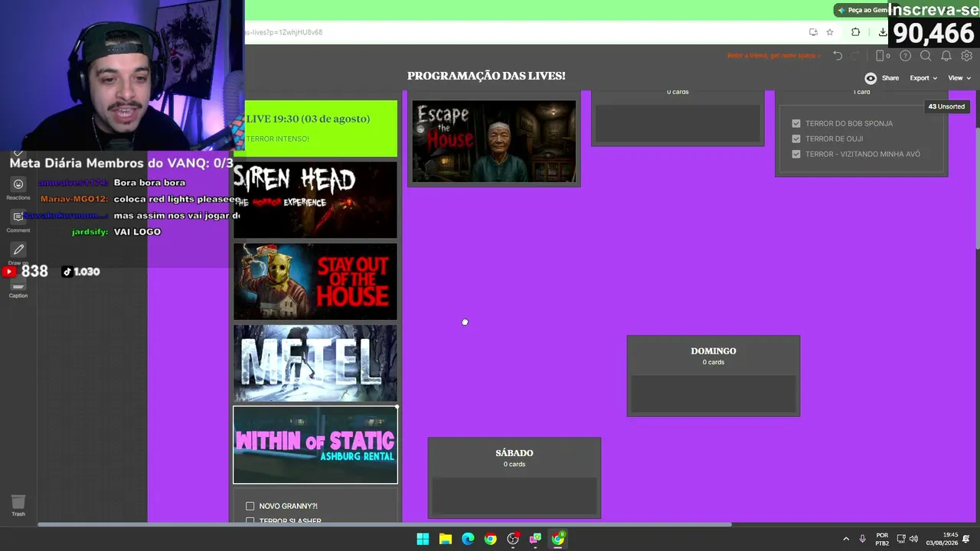Viewport: 980px width, 551px height.
Task: Open the volume control in the system tray
Action: coord(913,539)
